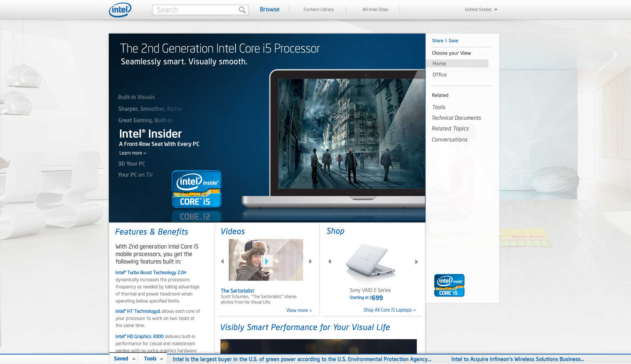Screen dimensions: 631x364
Task: Open Intel HT Technology link
Action: coord(138,311)
